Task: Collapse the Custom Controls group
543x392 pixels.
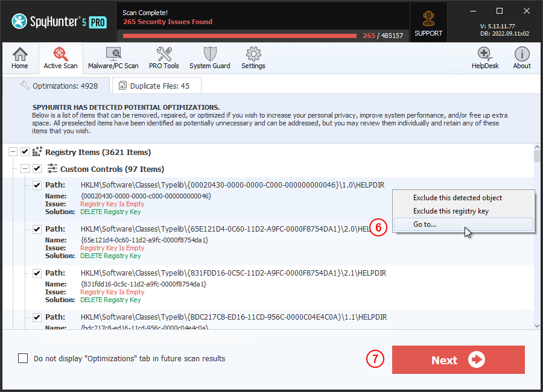Action: (x=25, y=169)
